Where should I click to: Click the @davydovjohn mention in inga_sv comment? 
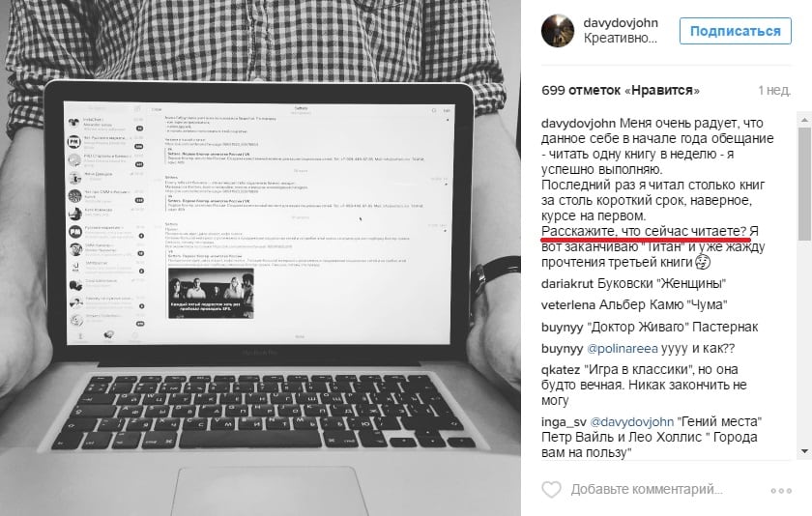pyautogui.click(x=632, y=422)
